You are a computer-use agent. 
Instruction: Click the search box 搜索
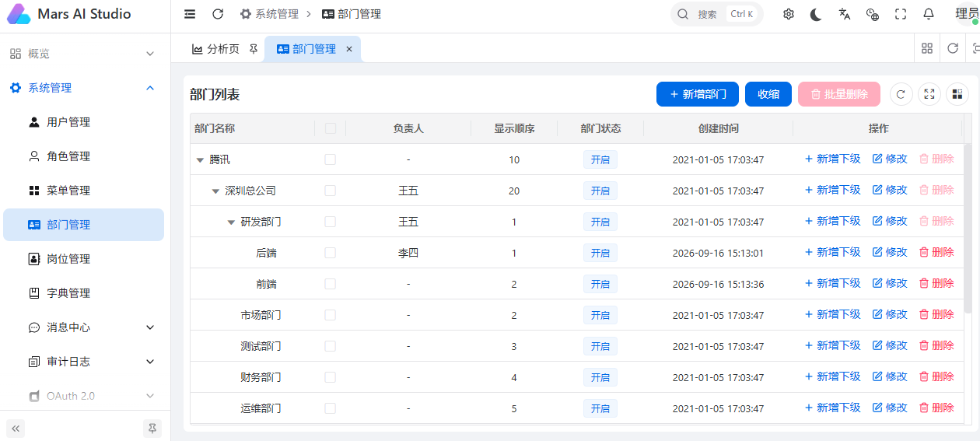(x=717, y=14)
